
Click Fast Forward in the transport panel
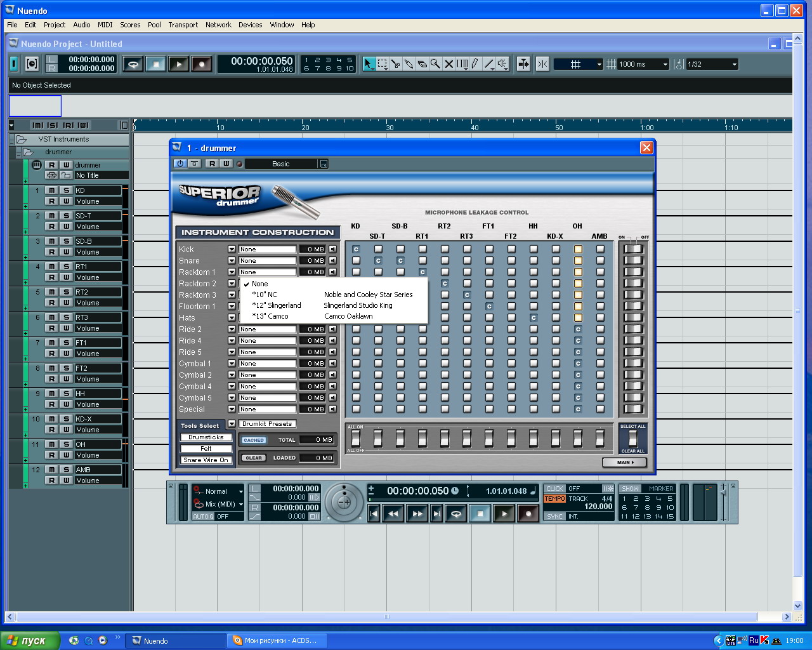417,514
